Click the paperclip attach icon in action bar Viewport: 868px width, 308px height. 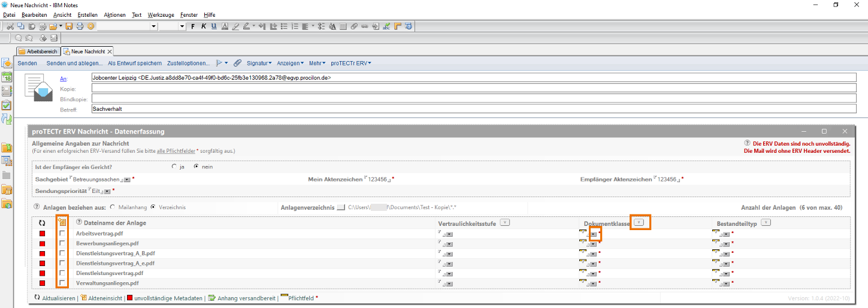(237, 63)
